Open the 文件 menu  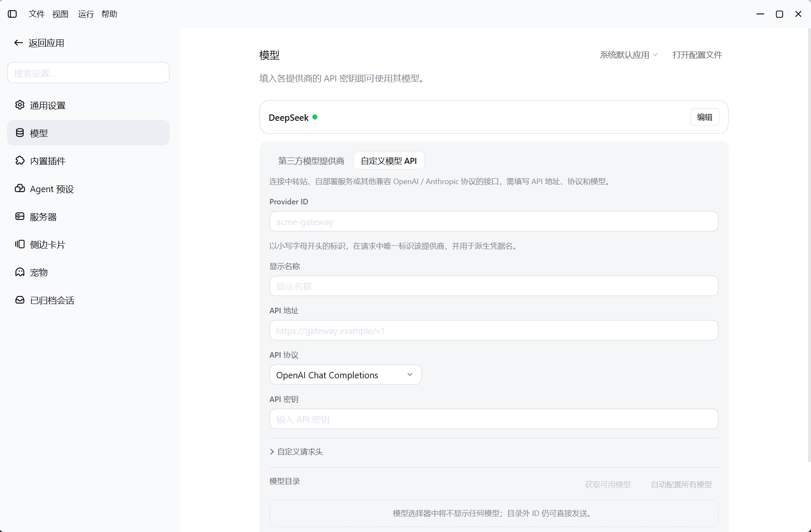(37, 14)
